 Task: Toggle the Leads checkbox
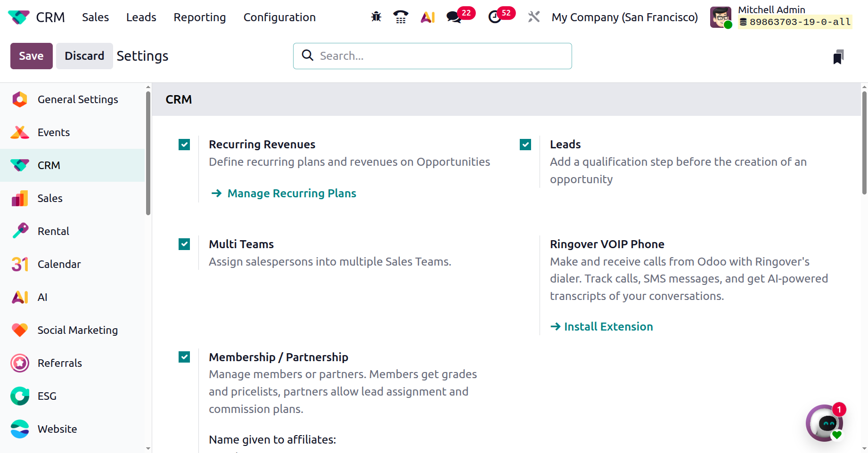tap(525, 145)
